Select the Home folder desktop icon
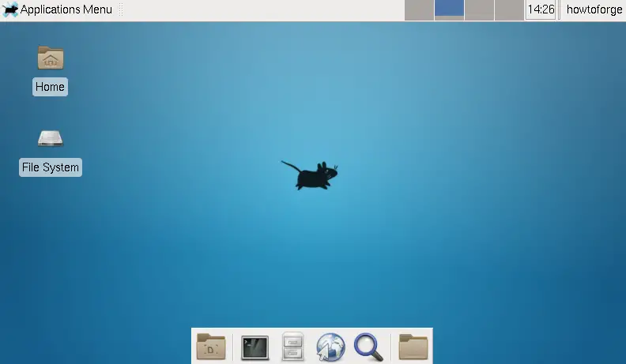Screen dimensions: 626x364 51,58
